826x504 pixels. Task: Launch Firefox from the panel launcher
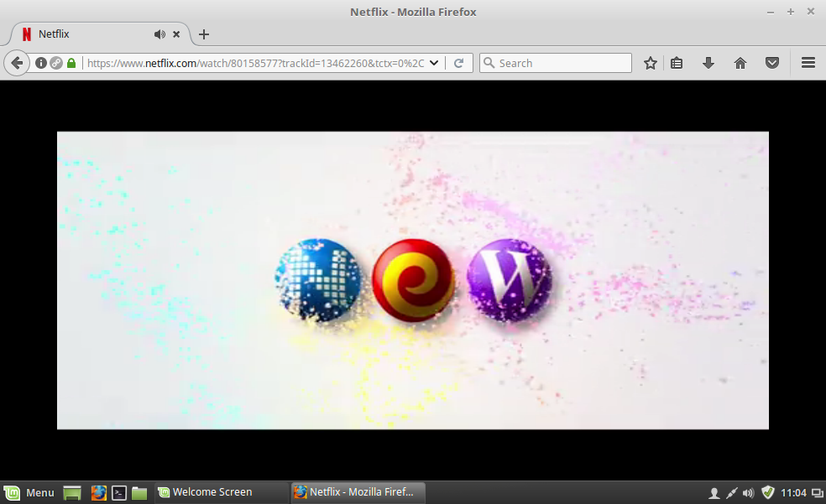pos(98,493)
